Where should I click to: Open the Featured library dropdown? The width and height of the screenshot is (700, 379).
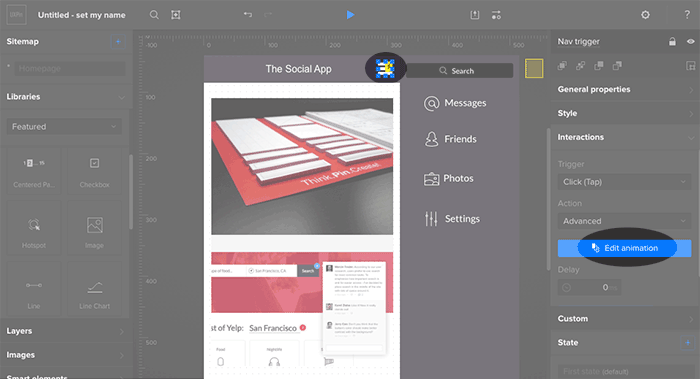click(64, 127)
